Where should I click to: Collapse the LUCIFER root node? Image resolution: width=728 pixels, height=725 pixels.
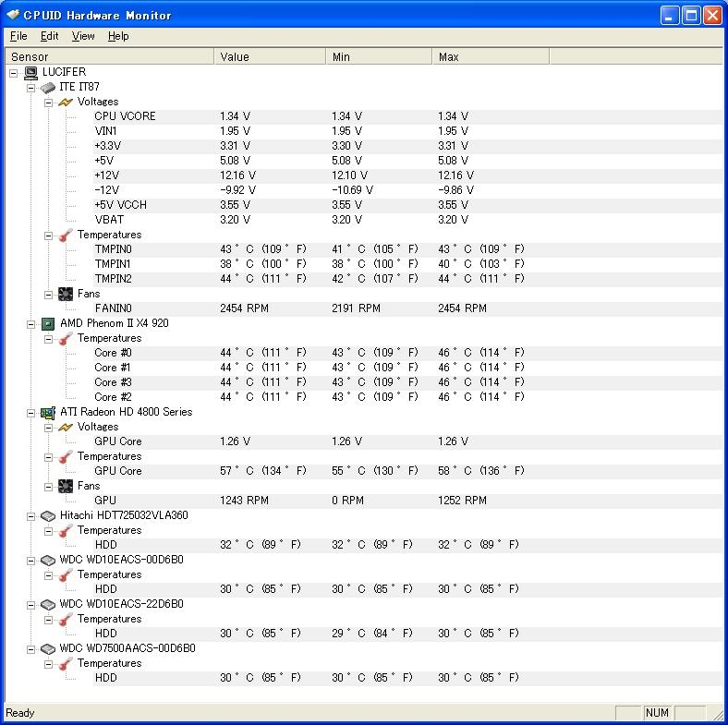pyautogui.click(x=14, y=73)
